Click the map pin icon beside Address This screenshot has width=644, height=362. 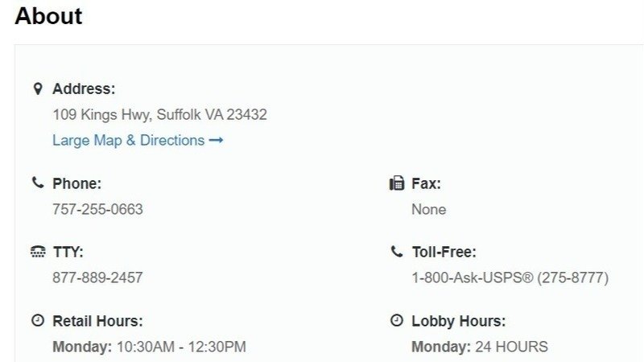pyautogui.click(x=37, y=88)
